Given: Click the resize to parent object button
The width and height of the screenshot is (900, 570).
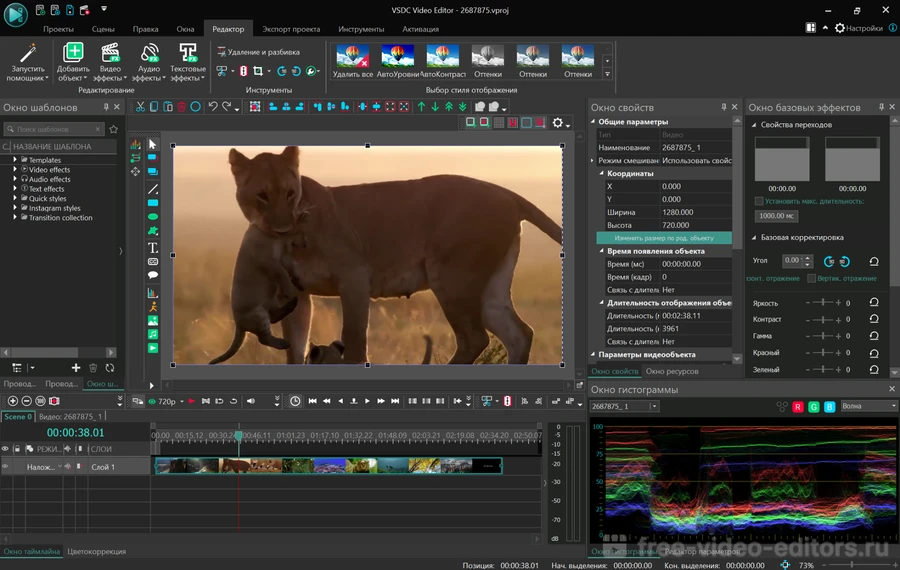Looking at the screenshot, I should [x=663, y=238].
